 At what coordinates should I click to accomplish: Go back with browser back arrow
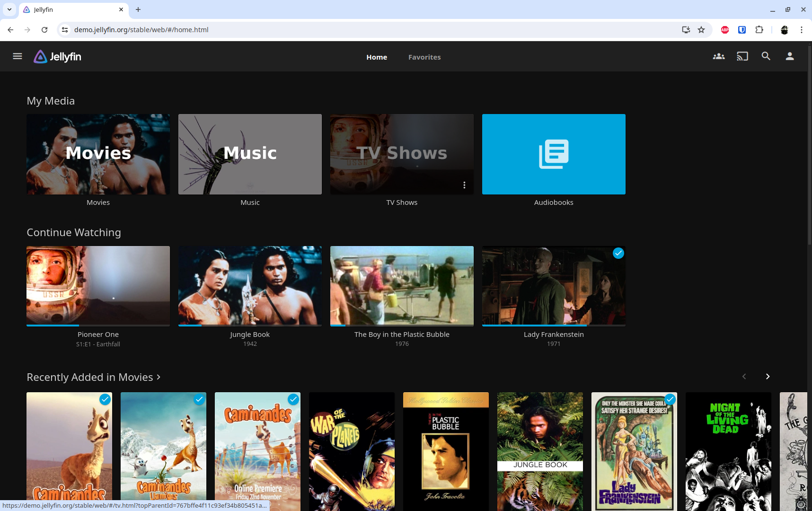point(10,30)
